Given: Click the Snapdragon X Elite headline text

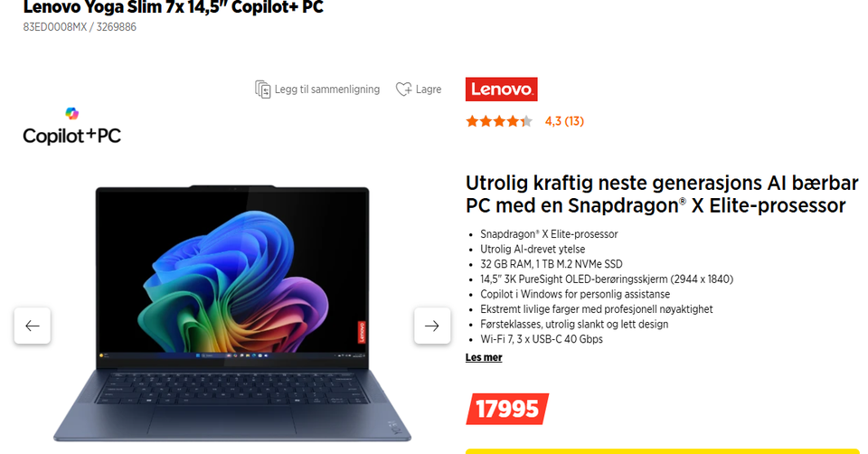Looking at the screenshot, I should point(662,194).
